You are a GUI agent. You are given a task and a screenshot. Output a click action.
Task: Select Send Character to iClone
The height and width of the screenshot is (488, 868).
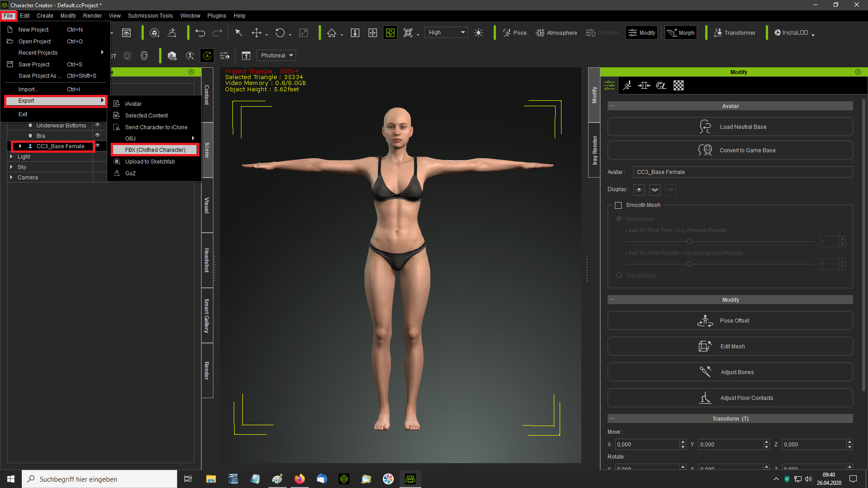point(156,127)
